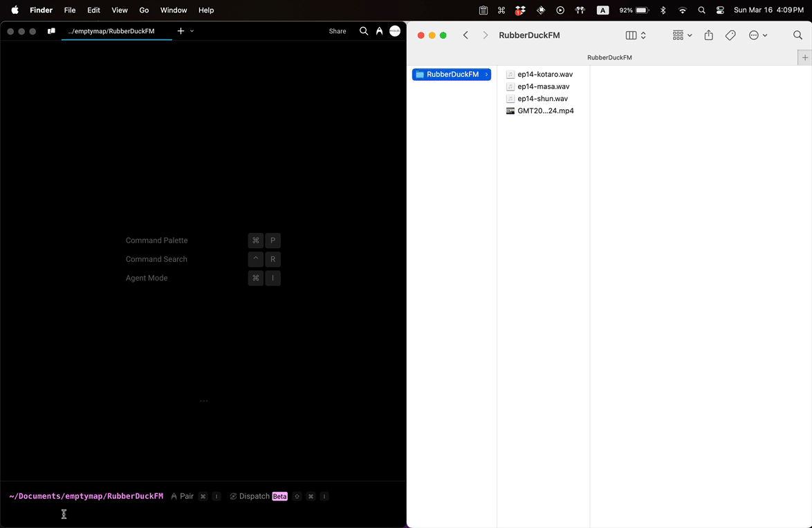Click the battery status indicator
The width and height of the screenshot is (812, 528).
(x=634, y=10)
